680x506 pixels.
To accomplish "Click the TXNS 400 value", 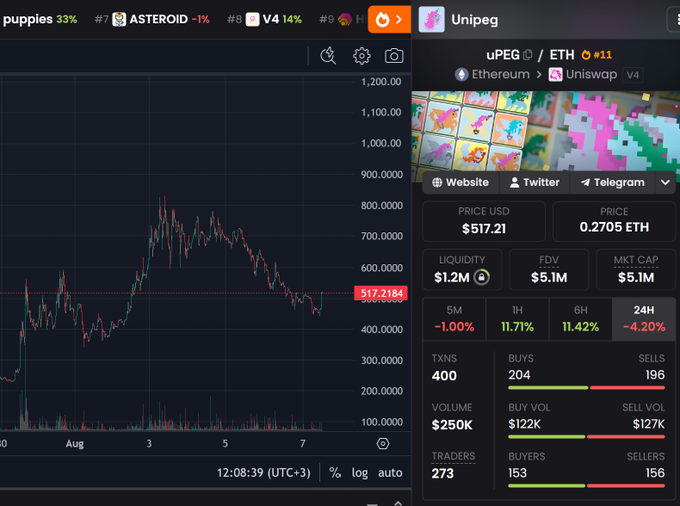I will tap(444, 375).
